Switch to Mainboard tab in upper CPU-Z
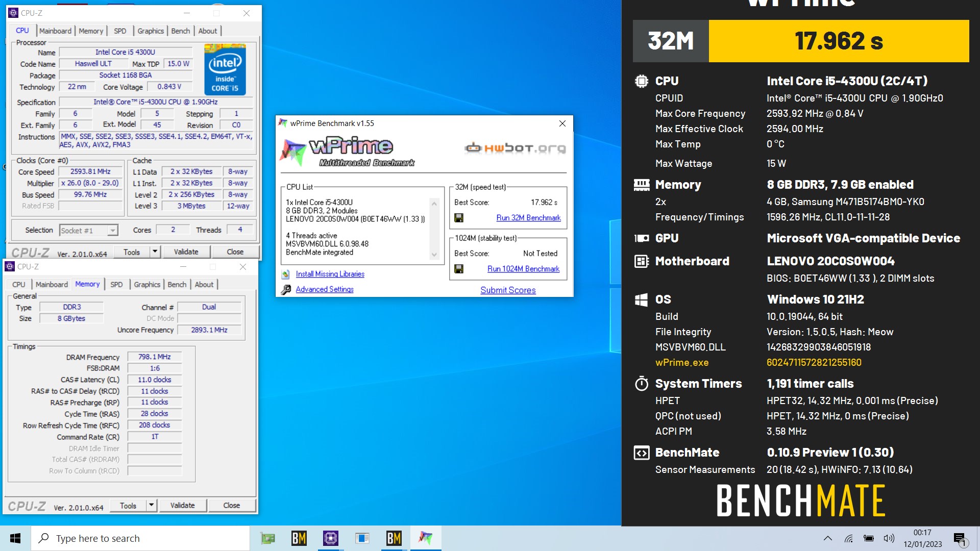980x551 pixels. coord(56,31)
